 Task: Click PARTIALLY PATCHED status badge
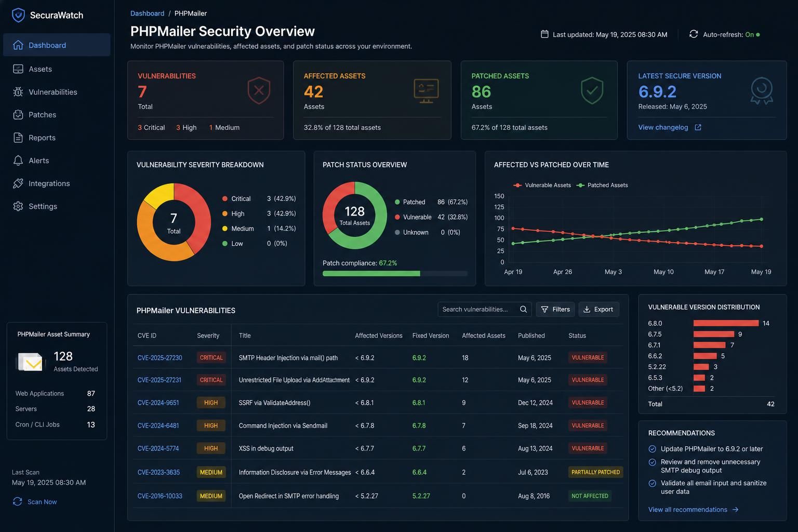click(595, 472)
